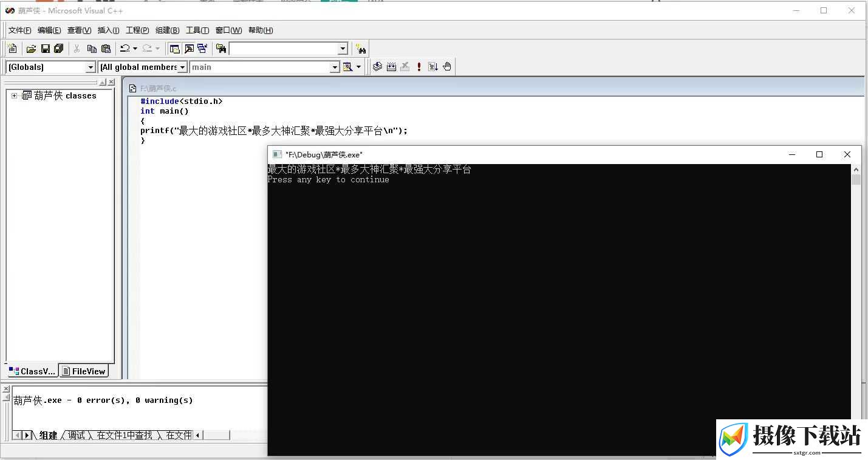Open the 窗口(W) menu
The height and width of the screenshot is (460, 868).
pos(228,30)
